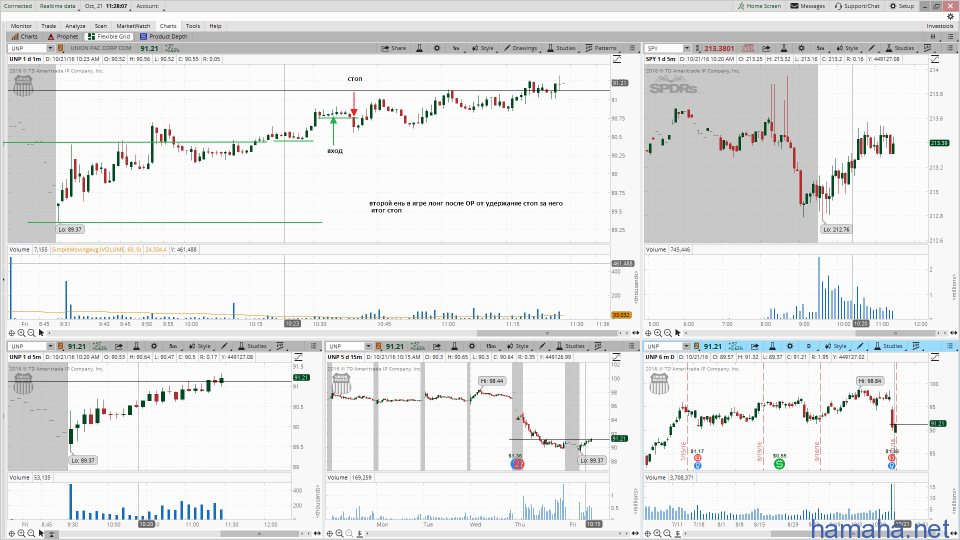Click the pan crosshair icon under UNP 1m chart

12,333
